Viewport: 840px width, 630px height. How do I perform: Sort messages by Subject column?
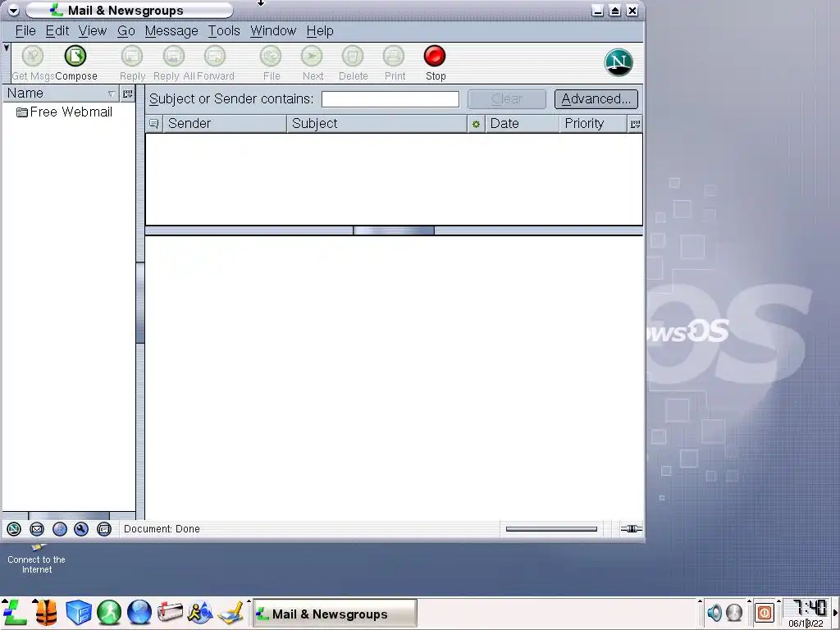coord(377,124)
